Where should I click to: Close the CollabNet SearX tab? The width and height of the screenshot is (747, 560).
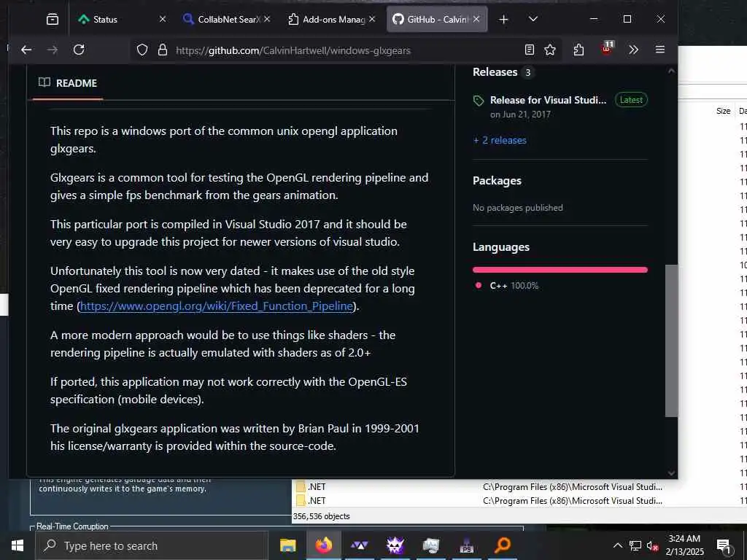pyautogui.click(x=267, y=19)
